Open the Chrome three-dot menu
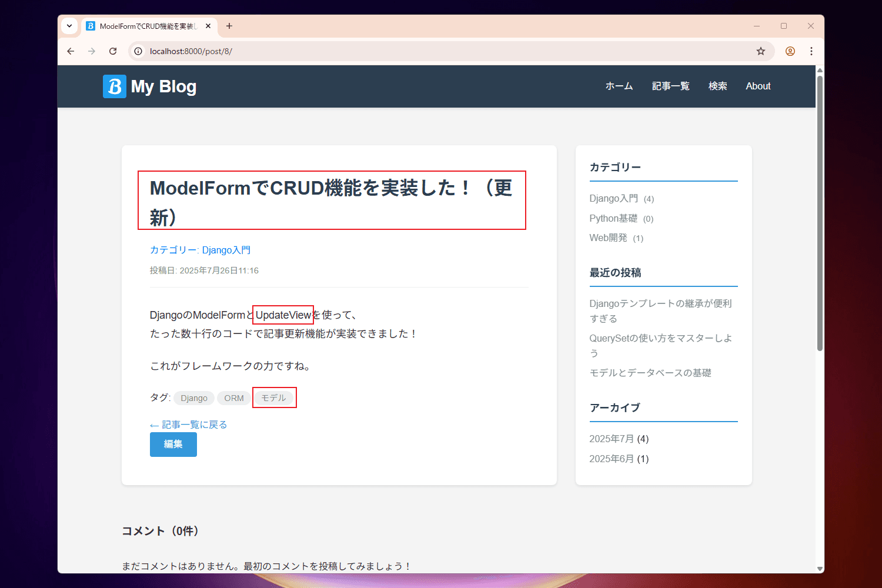This screenshot has height=588, width=882. point(811,51)
